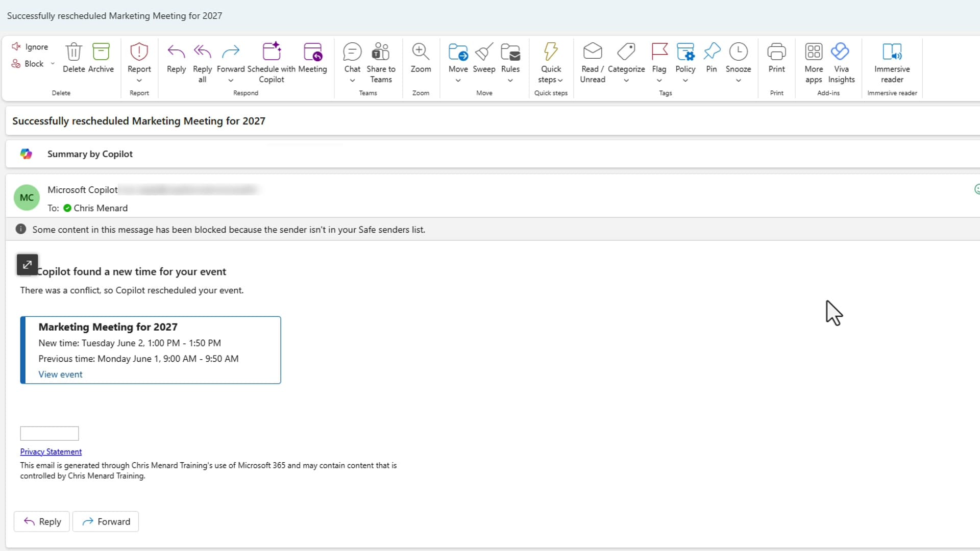Click the Marketing Meeting for 2027 card title
The height and width of the screenshot is (551, 980).
point(108,327)
